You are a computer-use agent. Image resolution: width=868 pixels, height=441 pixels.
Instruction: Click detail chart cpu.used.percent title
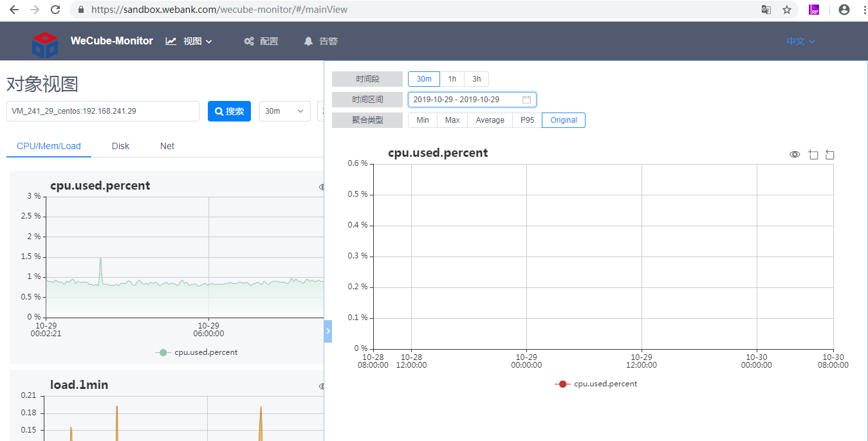tap(438, 153)
